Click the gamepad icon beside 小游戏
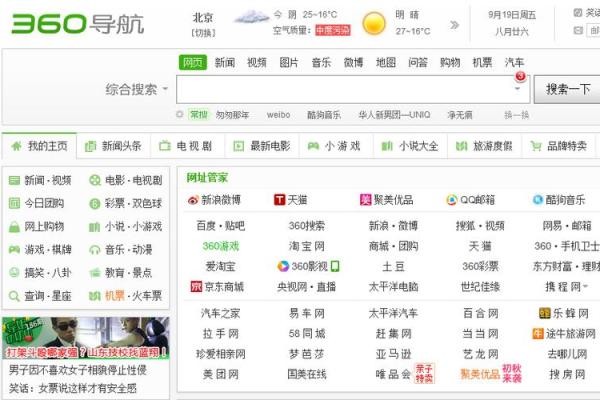This screenshot has width=600, height=400. (313, 146)
